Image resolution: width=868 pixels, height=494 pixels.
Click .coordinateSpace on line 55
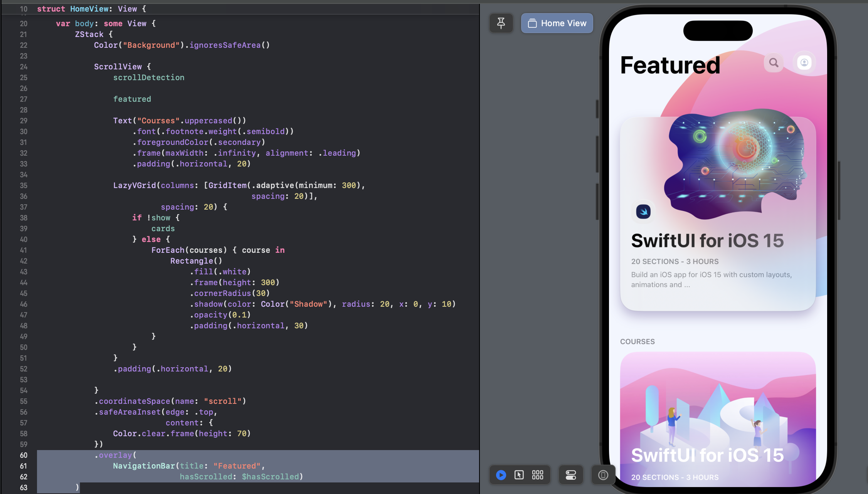[x=132, y=401]
